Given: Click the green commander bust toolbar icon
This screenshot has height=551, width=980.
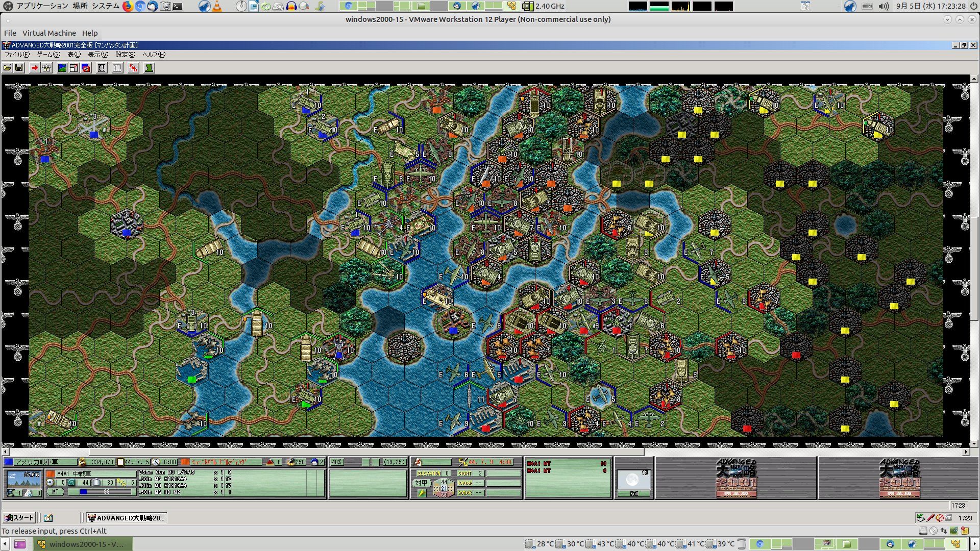Looking at the screenshot, I should (x=149, y=68).
